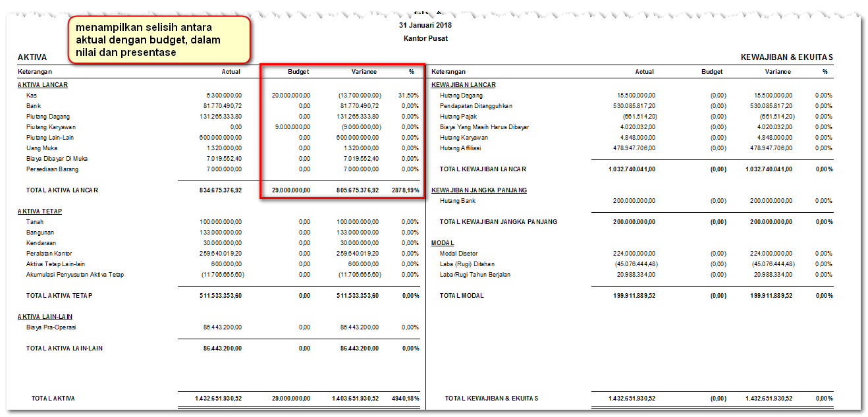Select the "Hutang Affiliasi" account label

(462, 148)
